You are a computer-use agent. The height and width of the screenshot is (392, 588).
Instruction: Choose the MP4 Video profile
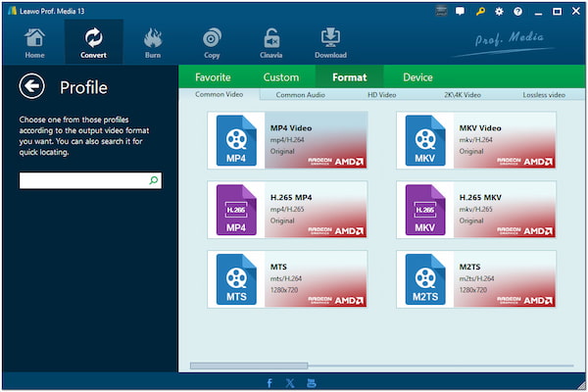click(x=287, y=140)
